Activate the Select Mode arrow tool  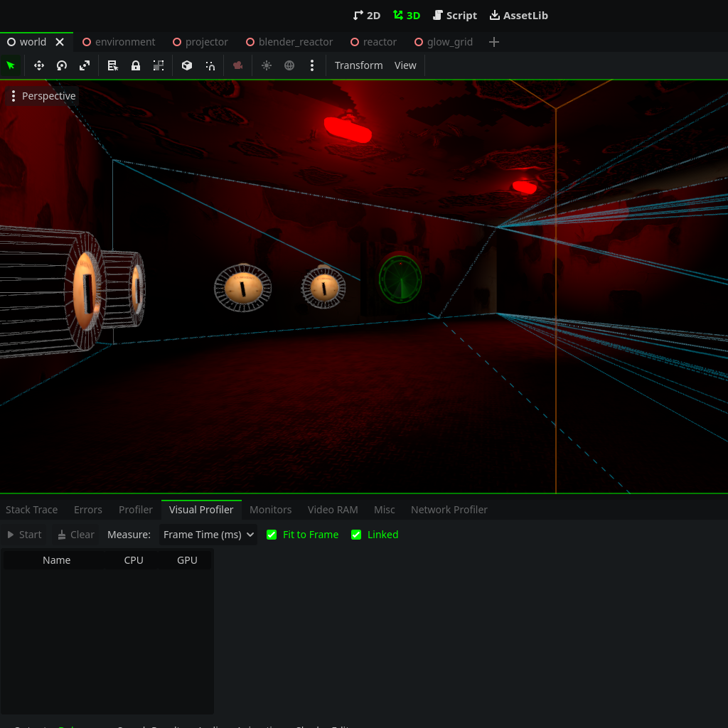[x=11, y=65]
